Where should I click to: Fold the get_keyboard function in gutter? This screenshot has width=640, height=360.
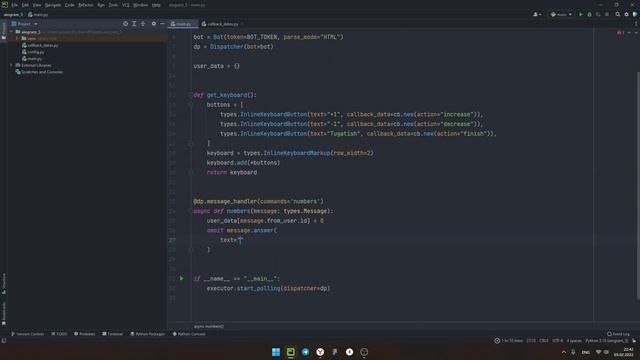pos(191,95)
